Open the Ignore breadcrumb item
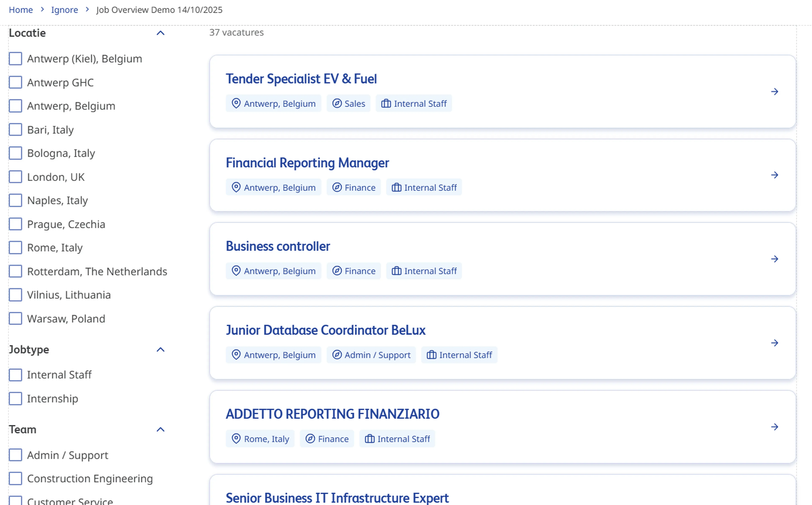Image resolution: width=812 pixels, height=505 pixels. tap(64, 10)
